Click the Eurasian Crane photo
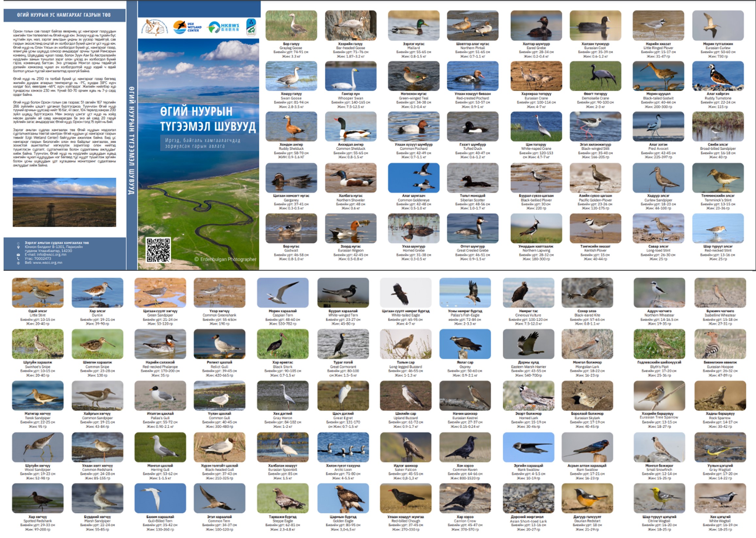 536,76
